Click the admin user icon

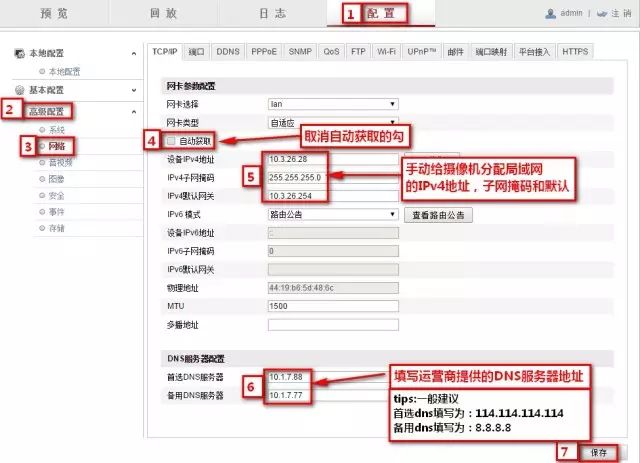tap(550, 14)
